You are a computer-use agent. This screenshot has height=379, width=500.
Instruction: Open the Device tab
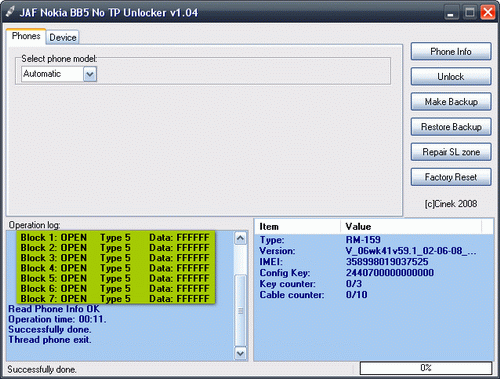click(x=63, y=37)
